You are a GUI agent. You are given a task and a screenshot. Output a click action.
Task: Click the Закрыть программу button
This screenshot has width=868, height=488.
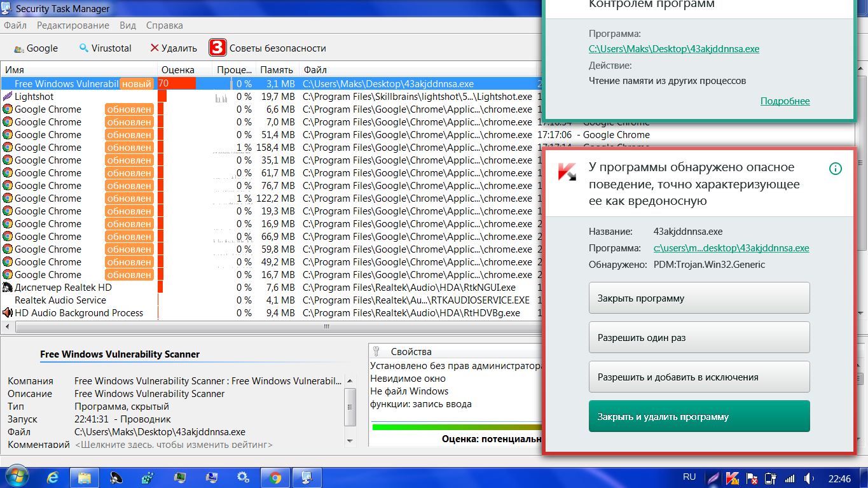699,298
